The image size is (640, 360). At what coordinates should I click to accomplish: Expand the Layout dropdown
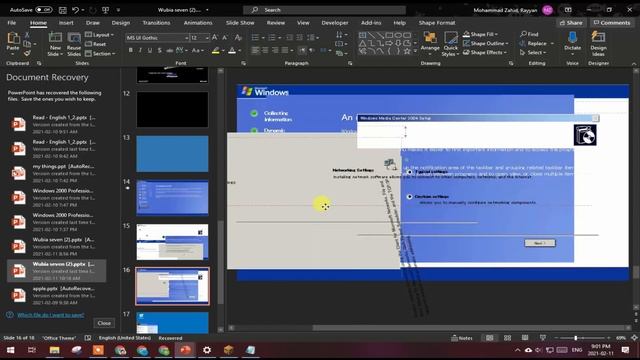(x=100, y=35)
